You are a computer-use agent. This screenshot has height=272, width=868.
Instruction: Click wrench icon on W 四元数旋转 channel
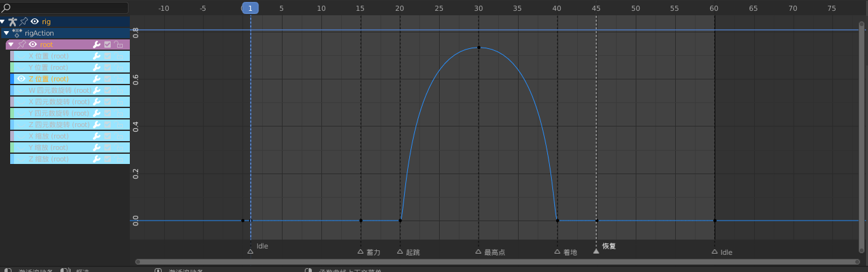point(97,90)
